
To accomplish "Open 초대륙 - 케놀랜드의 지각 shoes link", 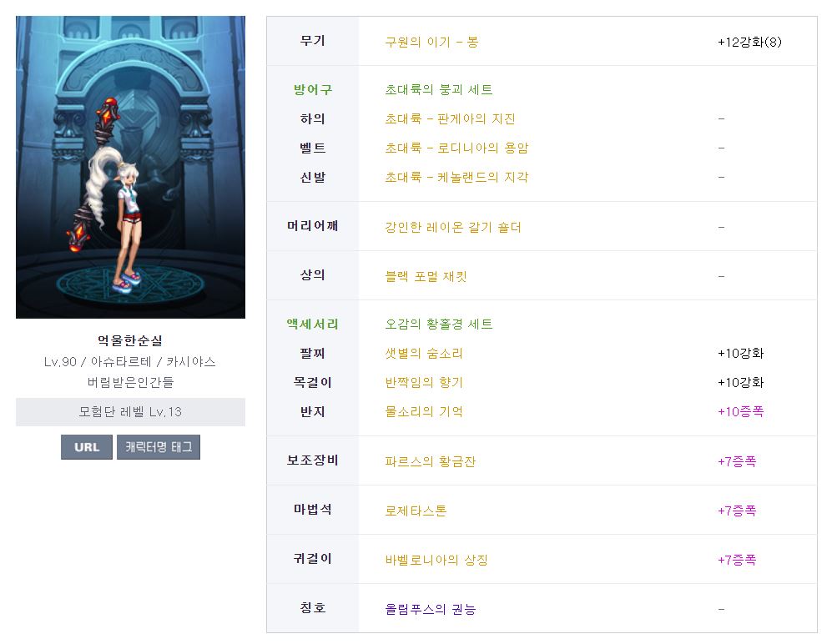I will 456,177.
